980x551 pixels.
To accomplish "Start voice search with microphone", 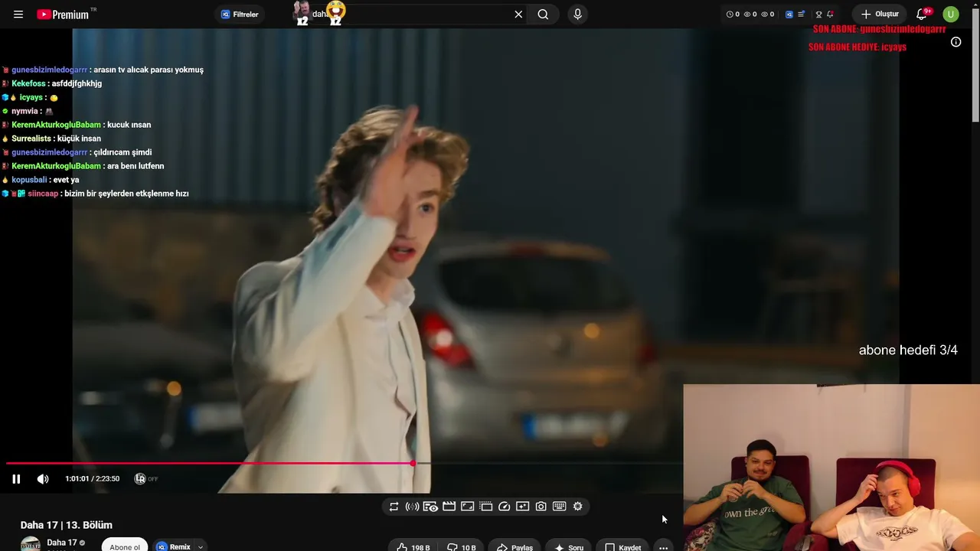I will click(577, 15).
